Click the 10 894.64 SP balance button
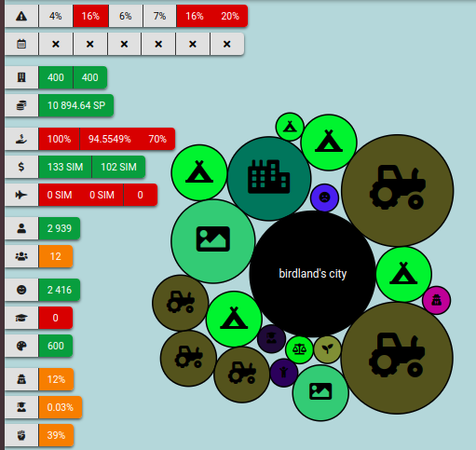Screen dimensions: 476x450 coord(76,105)
